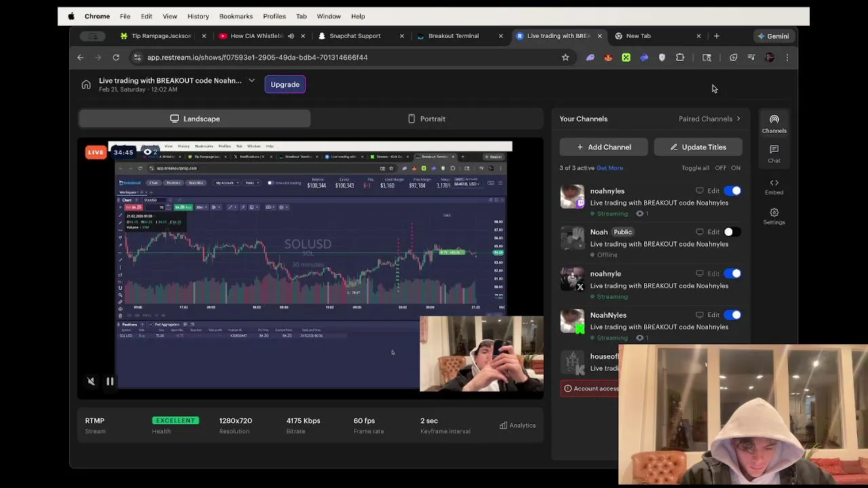Reload the Restream page
The width and height of the screenshot is (868, 488).
116,58
